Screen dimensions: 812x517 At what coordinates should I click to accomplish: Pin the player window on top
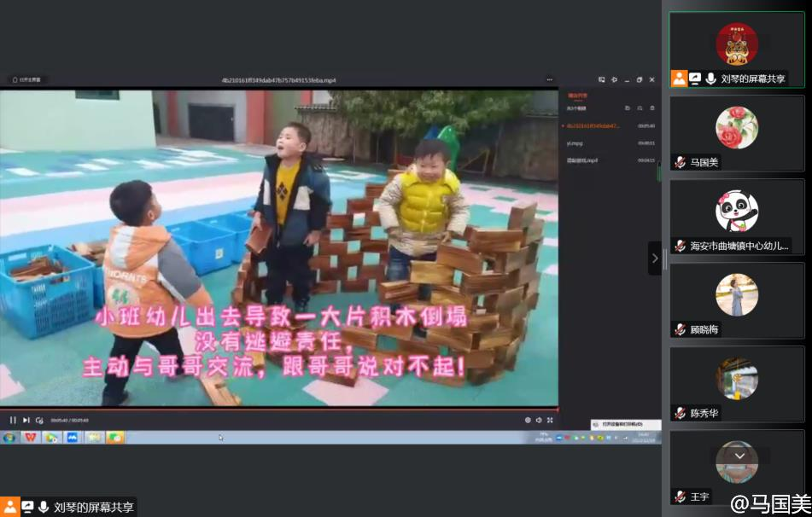tap(614, 79)
